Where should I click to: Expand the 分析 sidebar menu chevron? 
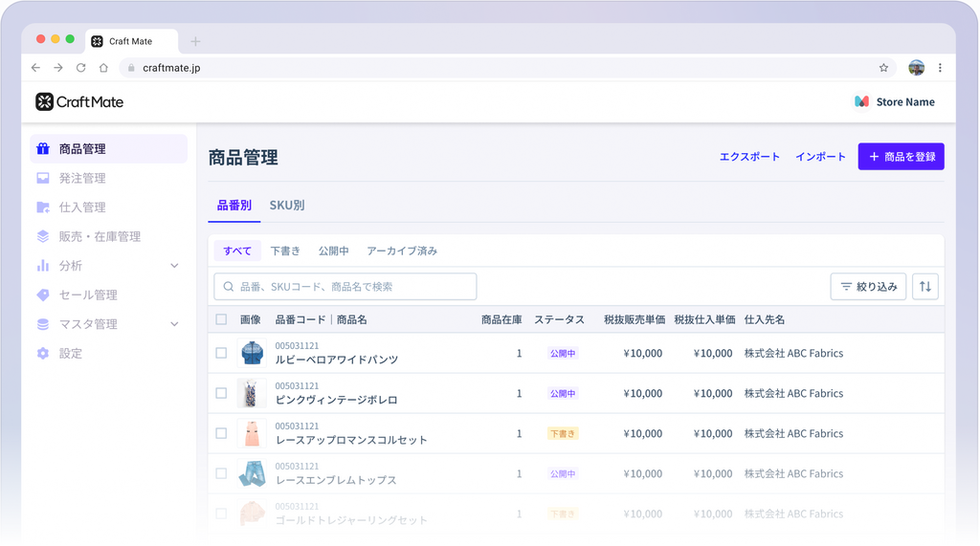point(174,266)
